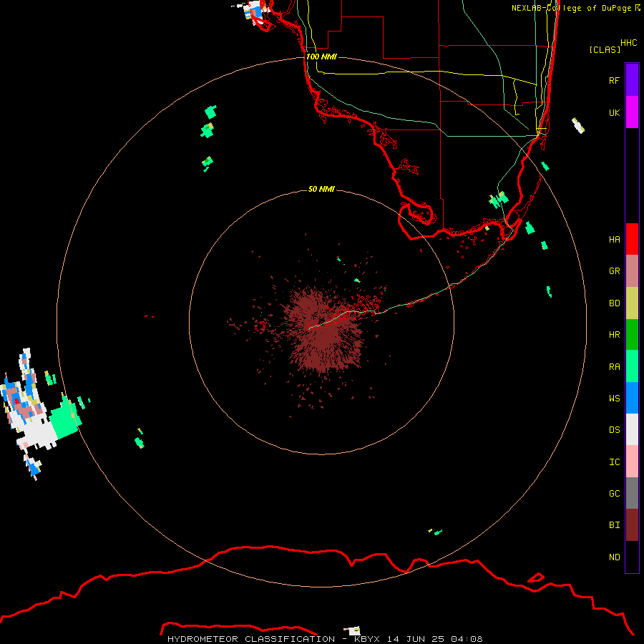The height and width of the screenshot is (644, 644).
Task: Click the GR legend label
Action: coord(614,271)
